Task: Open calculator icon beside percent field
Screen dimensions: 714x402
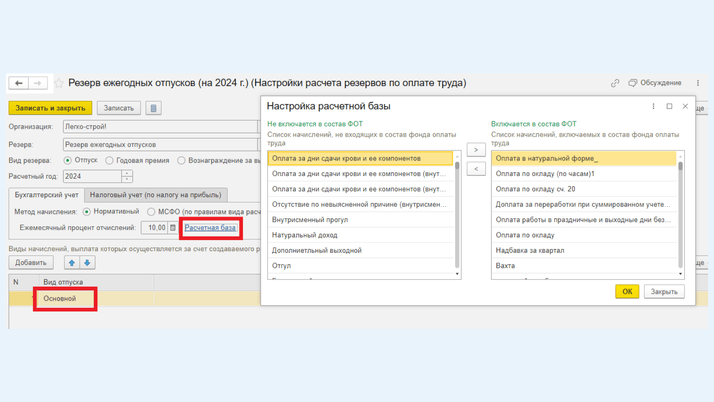Action: (173, 228)
